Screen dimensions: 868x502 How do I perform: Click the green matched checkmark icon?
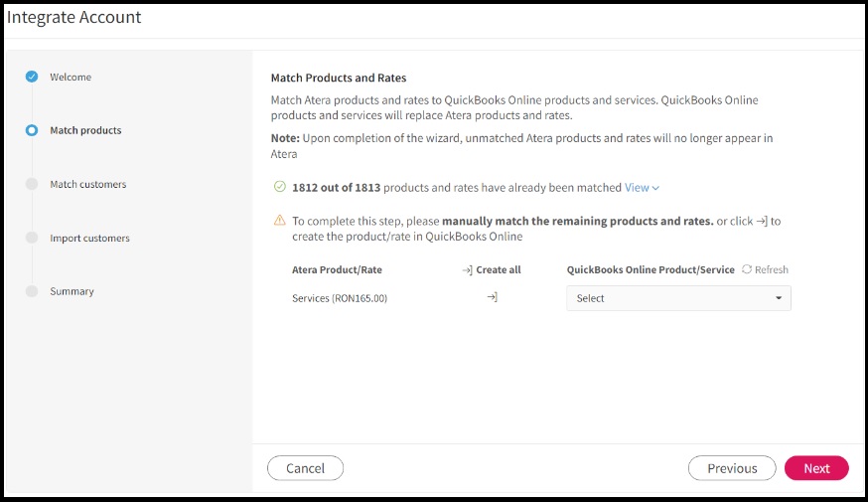pyautogui.click(x=279, y=187)
